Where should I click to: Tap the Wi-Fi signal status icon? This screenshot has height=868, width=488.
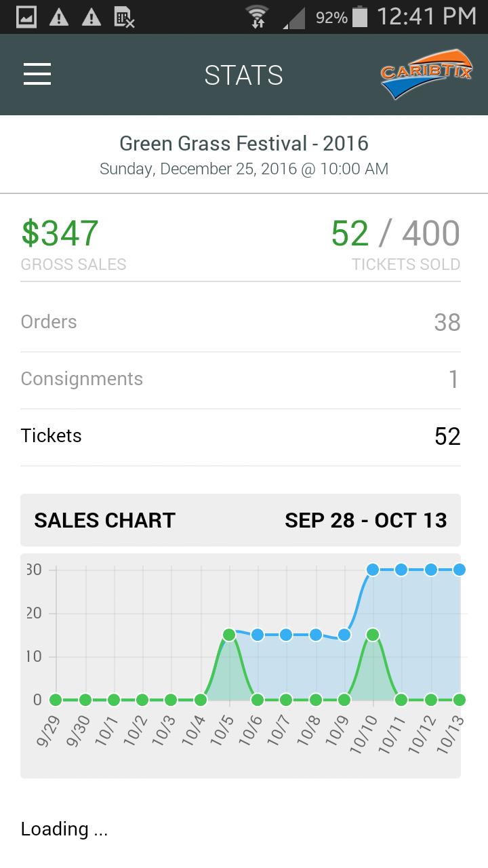(x=257, y=17)
